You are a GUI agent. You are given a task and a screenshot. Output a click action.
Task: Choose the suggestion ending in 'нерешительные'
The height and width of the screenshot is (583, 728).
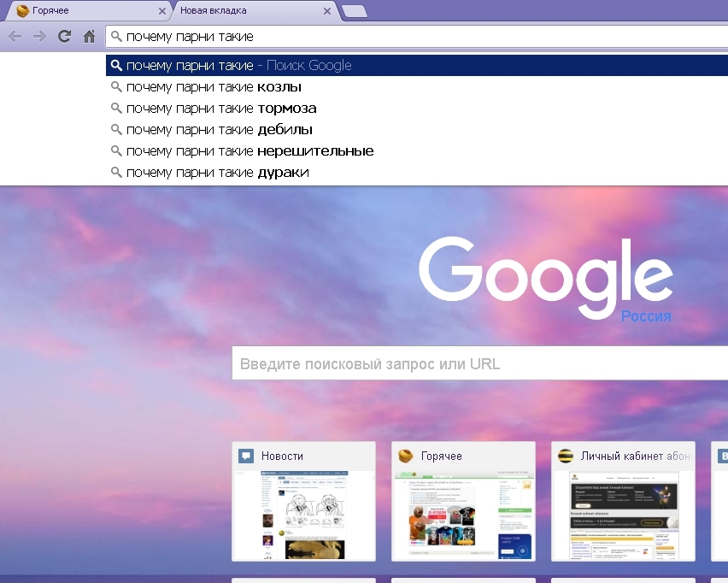[x=416, y=151]
